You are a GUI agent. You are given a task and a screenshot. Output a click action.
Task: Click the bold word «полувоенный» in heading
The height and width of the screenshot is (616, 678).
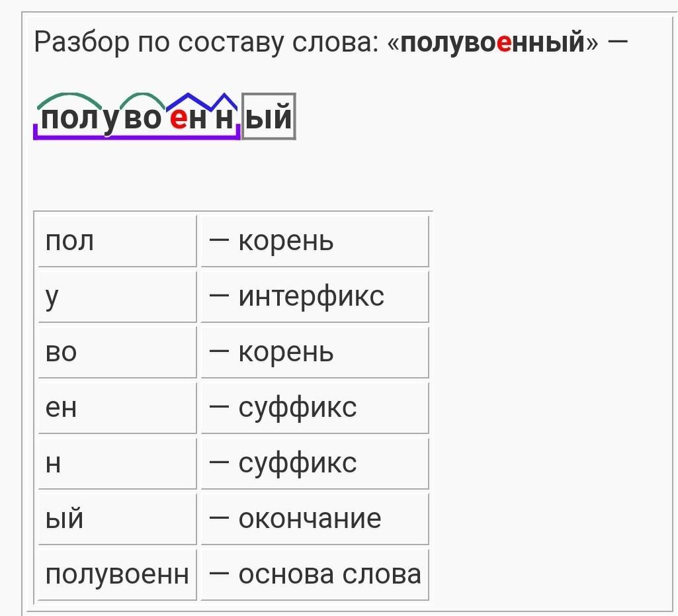[x=493, y=42]
